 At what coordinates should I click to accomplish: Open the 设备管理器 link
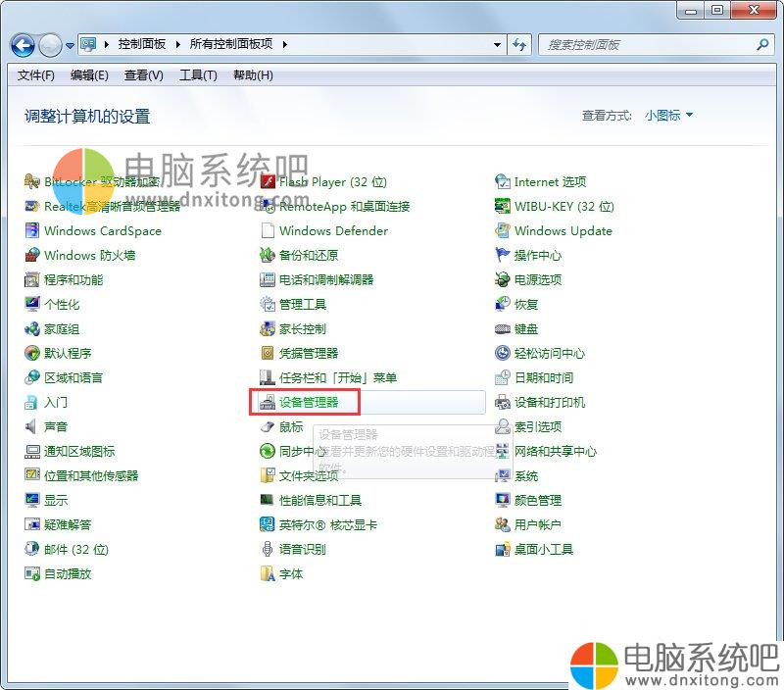[x=309, y=402]
